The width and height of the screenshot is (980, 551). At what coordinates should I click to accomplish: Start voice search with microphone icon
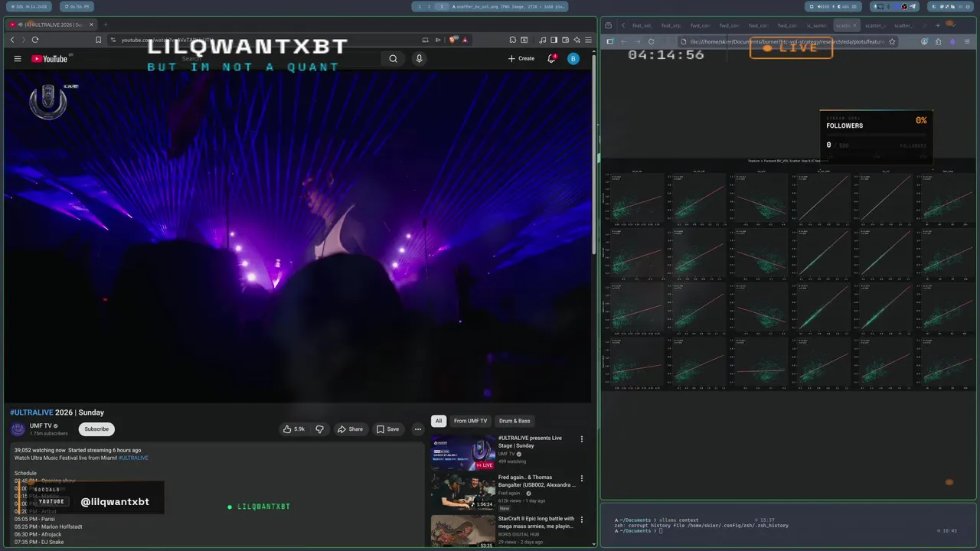coord(419,58)
